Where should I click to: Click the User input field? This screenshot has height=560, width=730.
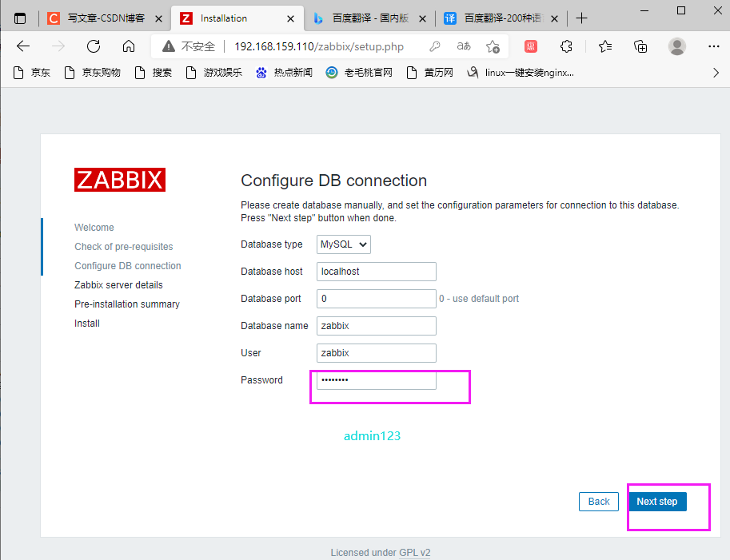coord(376,352)
